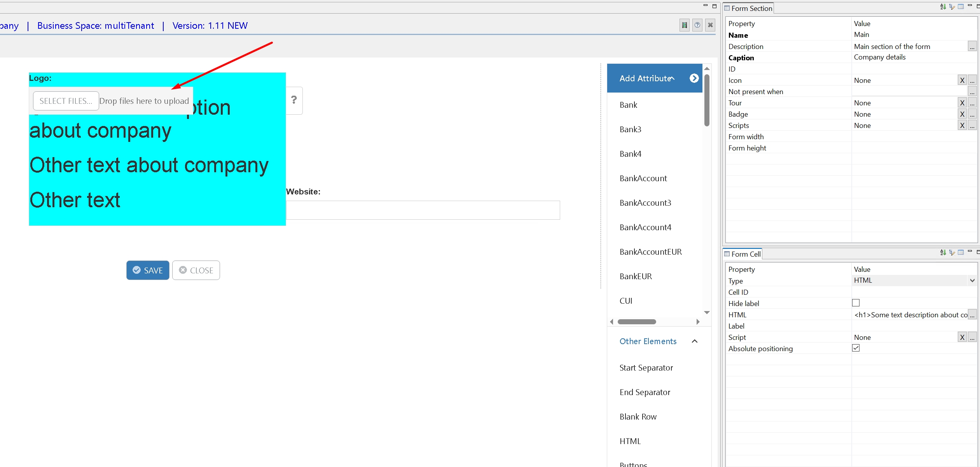Click the BankAccount item in attributes list
The image size is (980, 467).
[x=644, y=178]
